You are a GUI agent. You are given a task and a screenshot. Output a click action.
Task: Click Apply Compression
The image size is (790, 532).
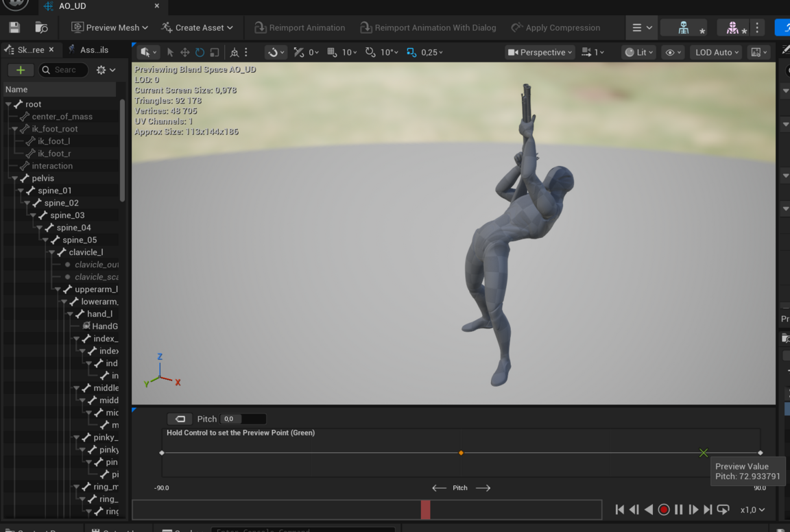pyautogui.click(x=555, y=27)
